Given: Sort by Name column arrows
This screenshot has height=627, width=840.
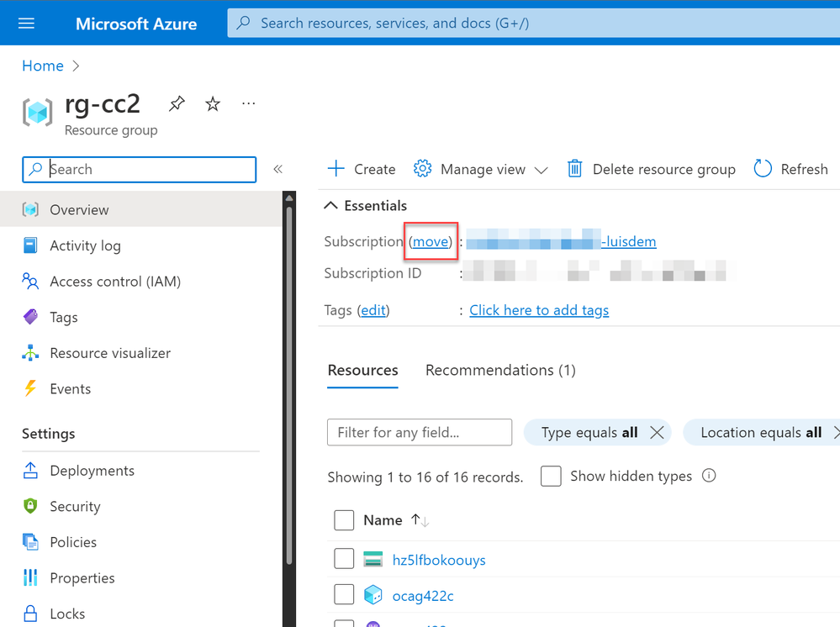Looking at the screenshot, I should click(420, 520).
